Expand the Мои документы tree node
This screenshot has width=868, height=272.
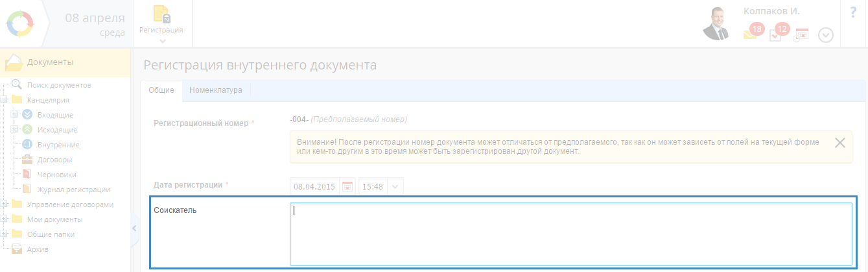4,219
